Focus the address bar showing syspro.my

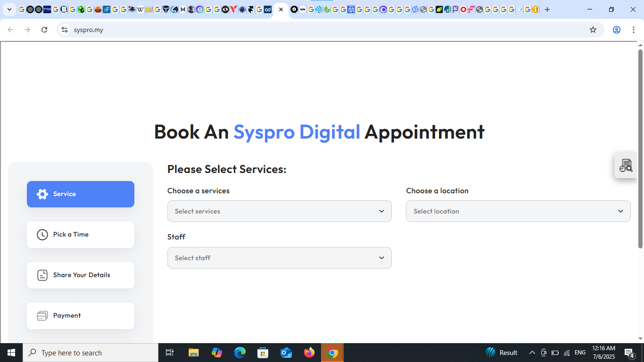(x=330, y=30)
